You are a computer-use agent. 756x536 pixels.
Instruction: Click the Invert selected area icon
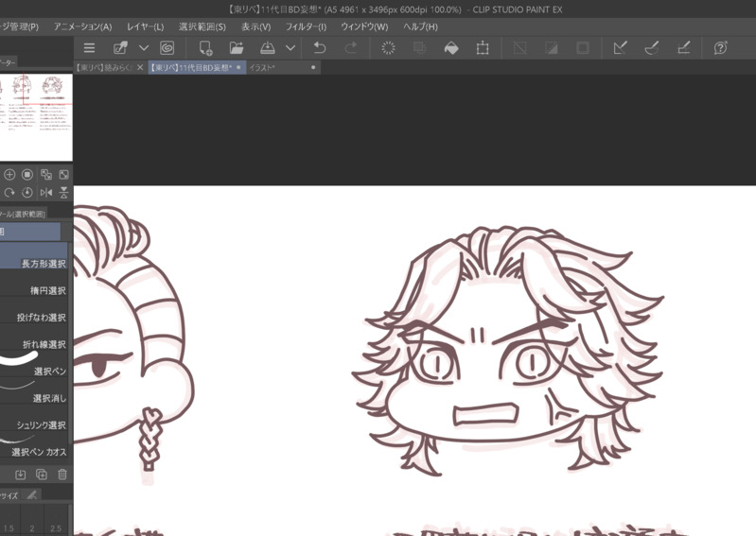551,47
